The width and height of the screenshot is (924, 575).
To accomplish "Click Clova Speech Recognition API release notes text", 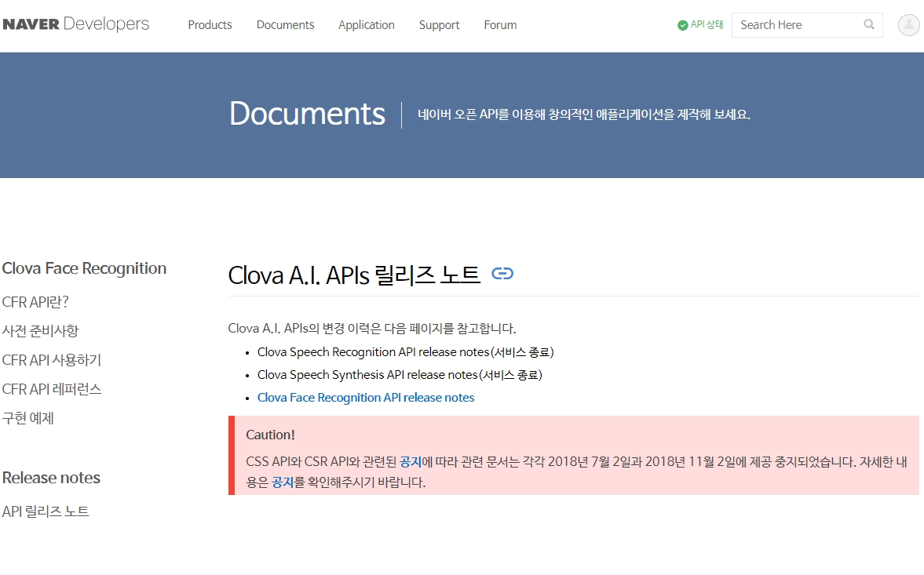I will pyautogui.click(x=405, y=352).
